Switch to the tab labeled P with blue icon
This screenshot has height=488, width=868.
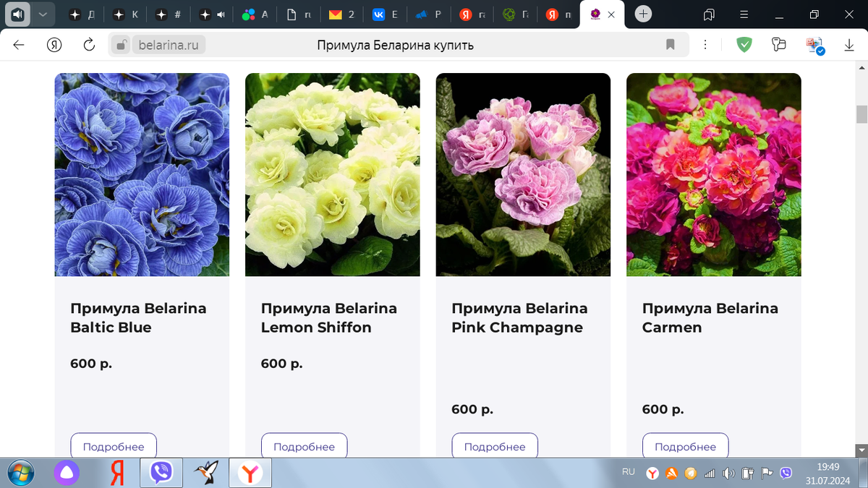tap(430, 14)
